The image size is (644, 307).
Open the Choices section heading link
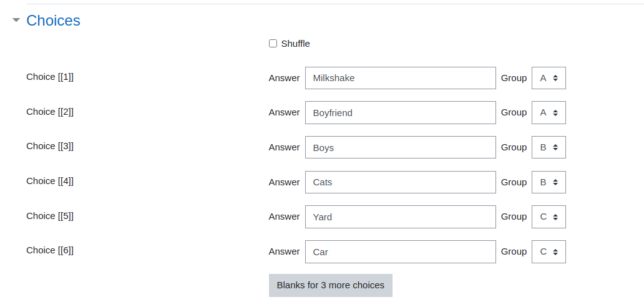point(54,21)
